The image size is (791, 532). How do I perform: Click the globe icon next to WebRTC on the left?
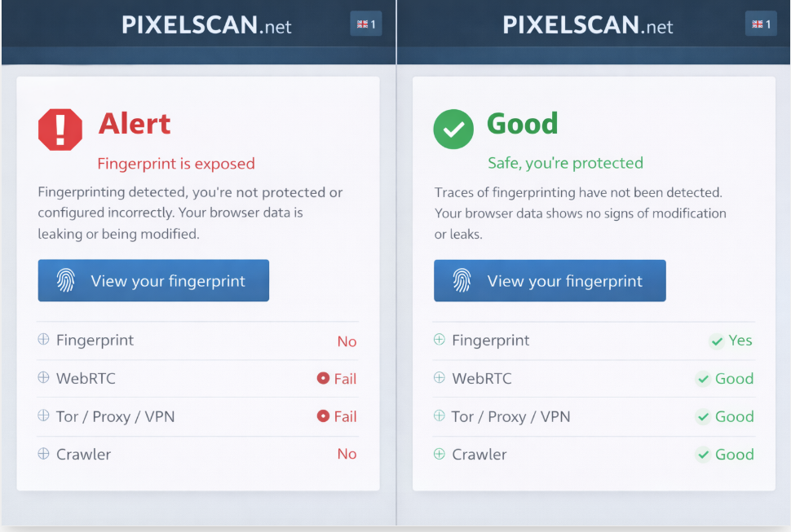(42, 378)
